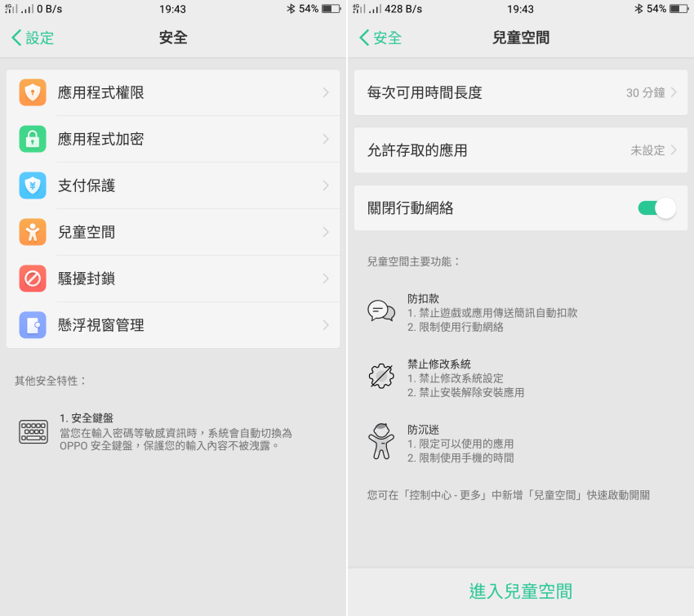Open the chevron beside 騷擾封鎖

[326, 279]
